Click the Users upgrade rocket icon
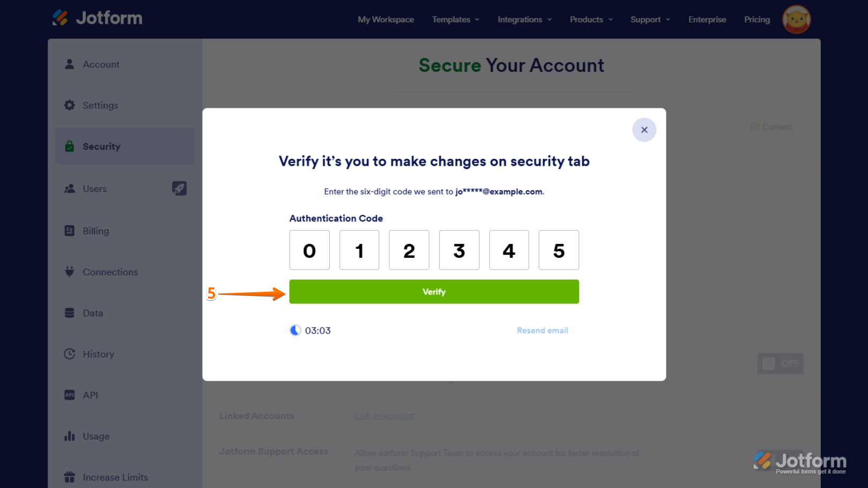868x488 pixels. [179, 188]
